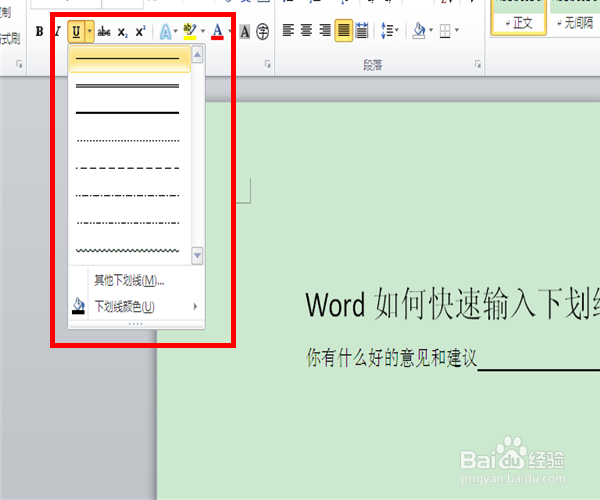600x500 pixels.
Task: Open text effects icon
Action: 165,32
